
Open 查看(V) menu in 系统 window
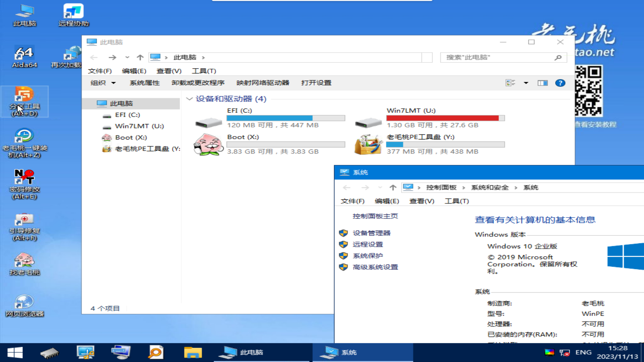pos(422,201)
